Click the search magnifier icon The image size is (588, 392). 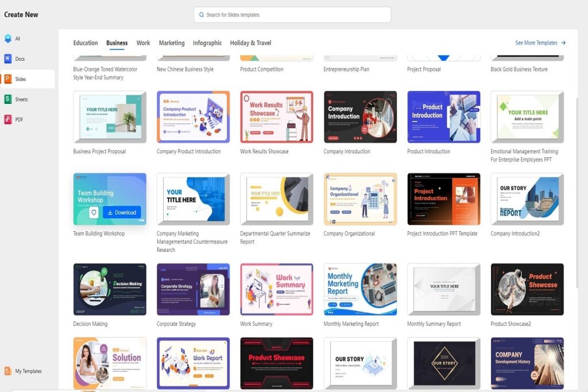click(202, 15)
